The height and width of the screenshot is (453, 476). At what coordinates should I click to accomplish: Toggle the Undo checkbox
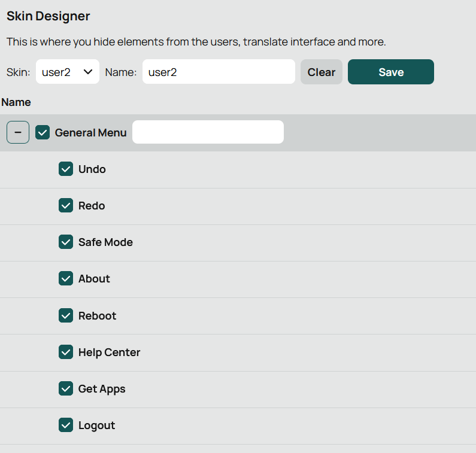[66, 169]
